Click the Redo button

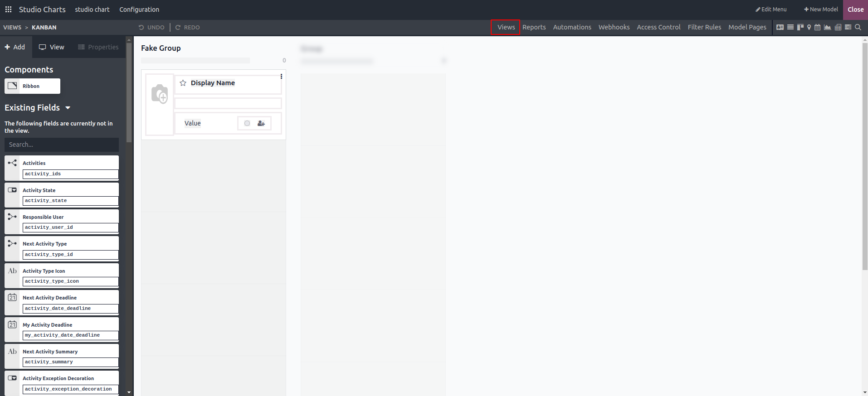[x=188, y=28]
